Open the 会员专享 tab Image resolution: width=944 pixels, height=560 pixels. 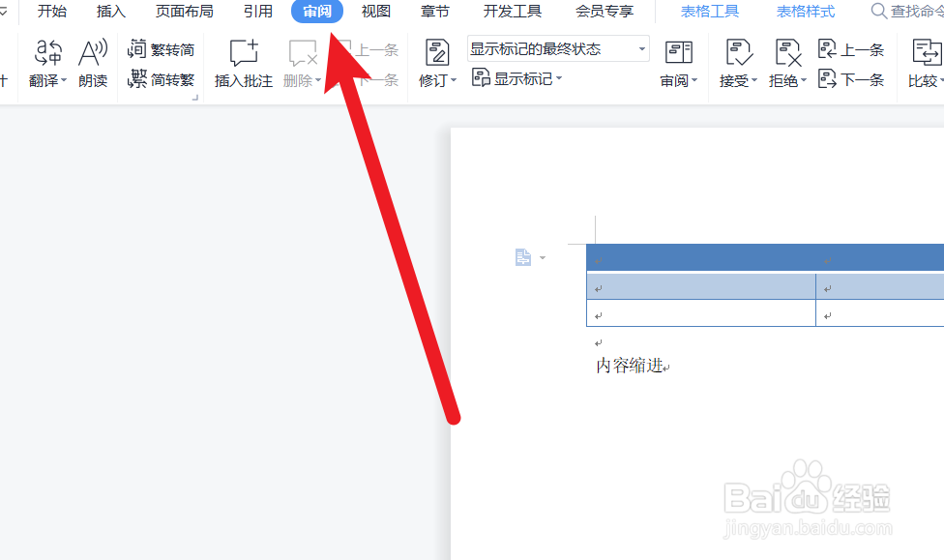click(x=605, y=11)
